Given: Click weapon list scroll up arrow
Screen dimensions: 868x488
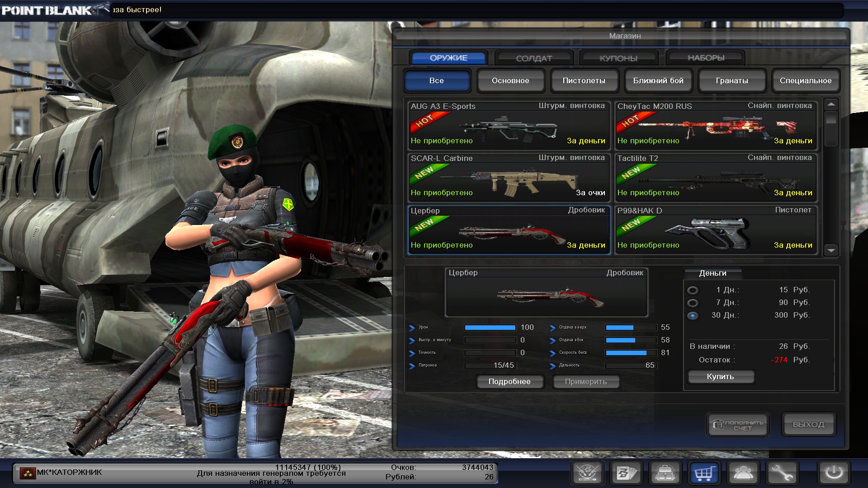Looking at the screenshot, I should coord(831,104).
